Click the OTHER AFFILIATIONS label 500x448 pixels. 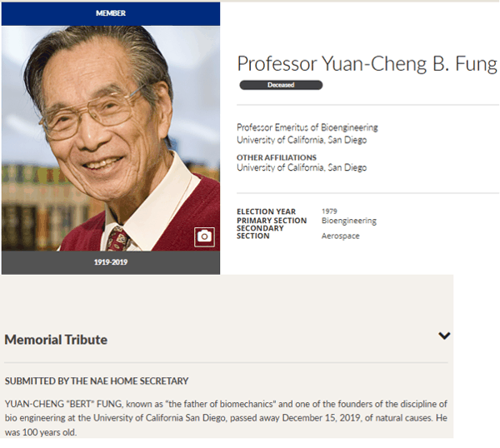[x=277, y=157]
